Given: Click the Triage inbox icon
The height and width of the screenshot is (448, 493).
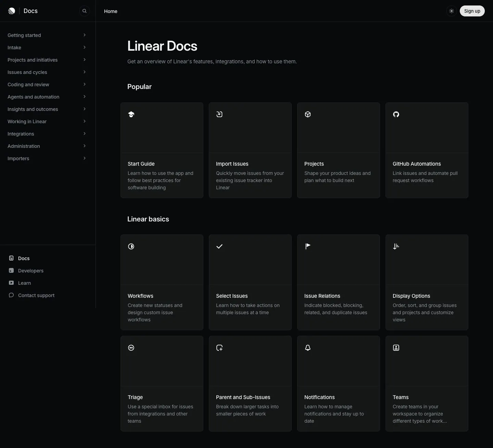Looking at the screenshot, I should 131,348.
